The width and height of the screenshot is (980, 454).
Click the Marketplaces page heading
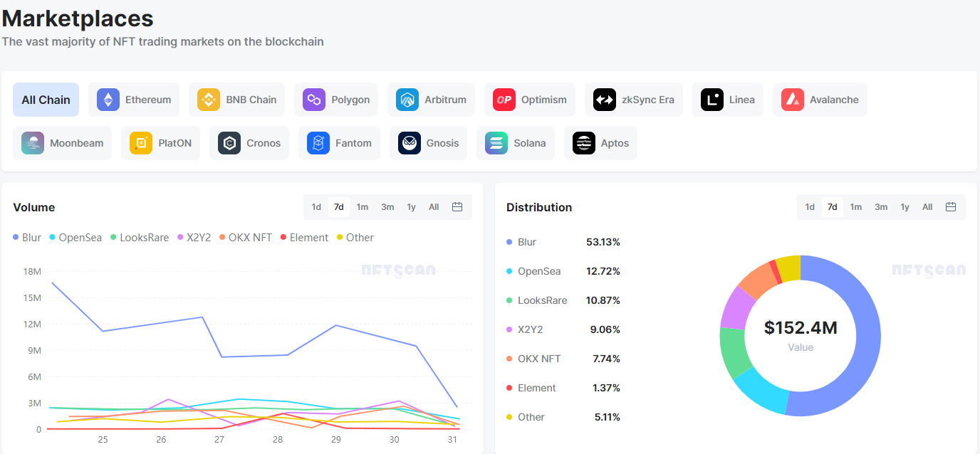point(78,18)
